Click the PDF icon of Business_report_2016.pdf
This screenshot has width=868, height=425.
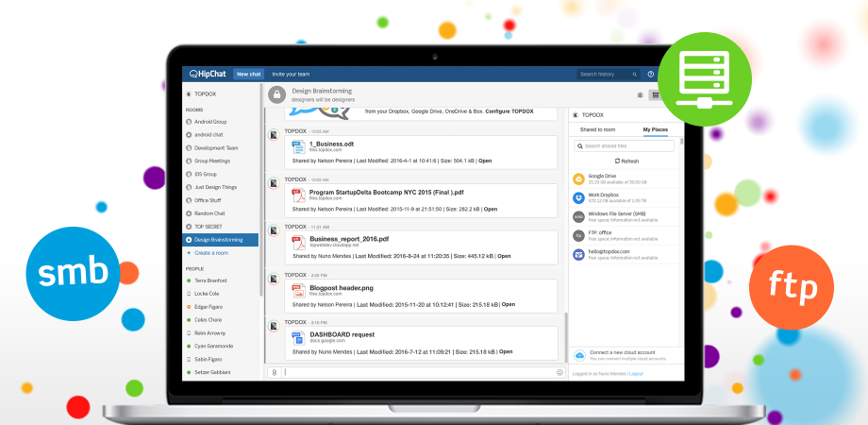[x=298, y=243]
